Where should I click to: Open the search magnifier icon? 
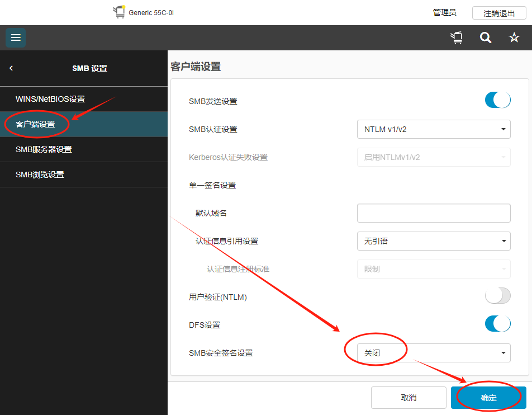pos(486,37)
